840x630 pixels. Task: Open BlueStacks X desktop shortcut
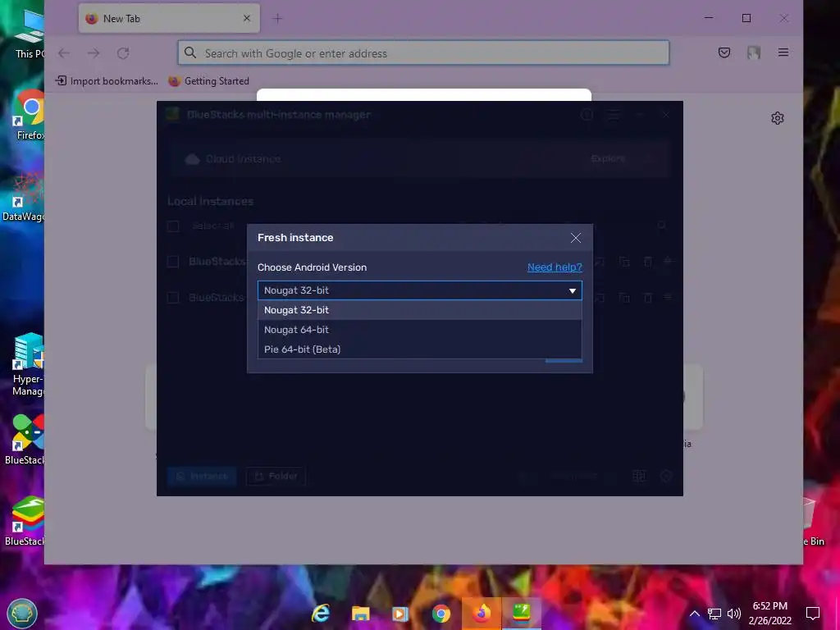click(x=25, y=440)
